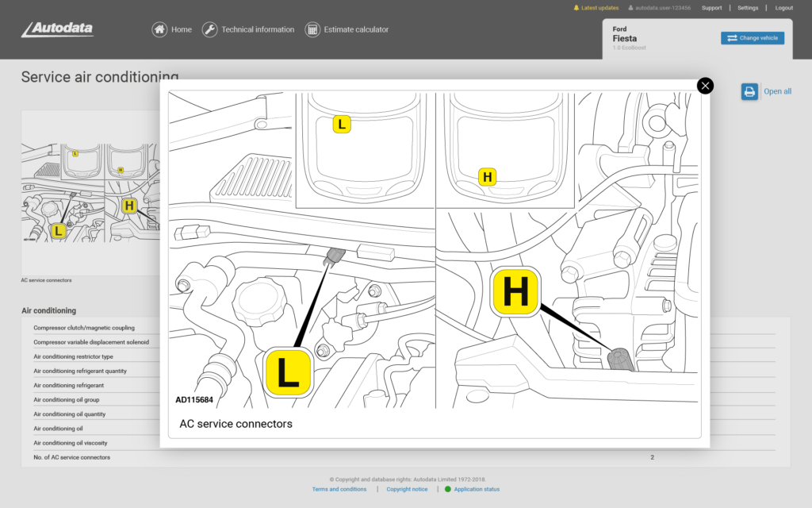Open Technical information via the wrench icon
This screenshot has height=508, width=812.
tap(209, 29)
